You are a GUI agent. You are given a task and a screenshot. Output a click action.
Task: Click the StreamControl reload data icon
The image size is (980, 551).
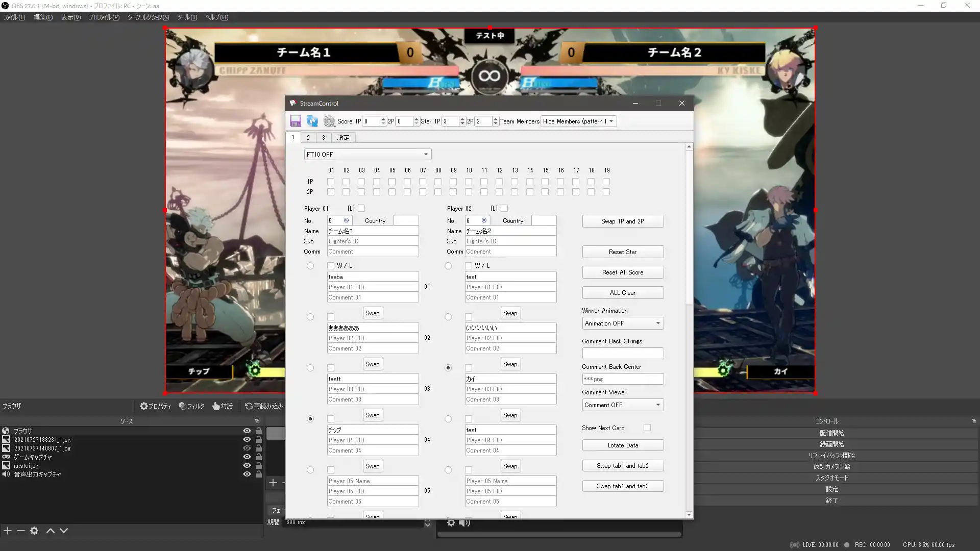(x=312, y=121)
